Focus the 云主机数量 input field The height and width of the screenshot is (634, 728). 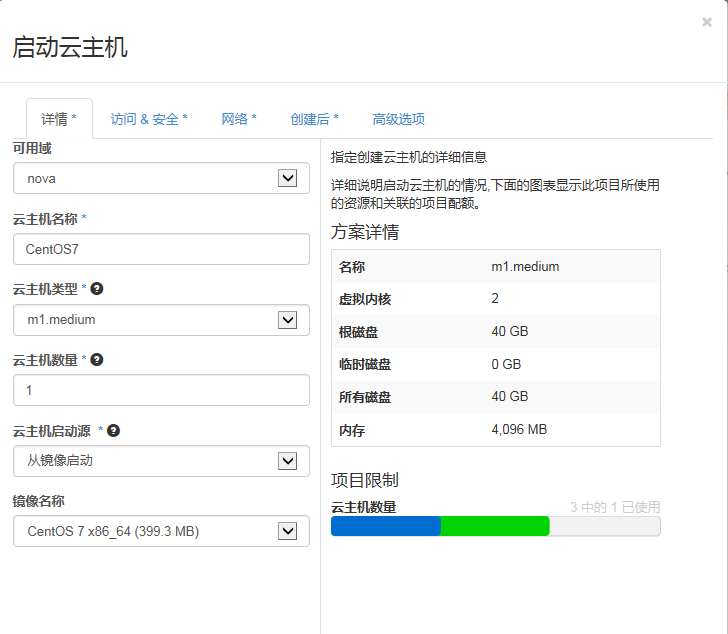click(161, 390)
